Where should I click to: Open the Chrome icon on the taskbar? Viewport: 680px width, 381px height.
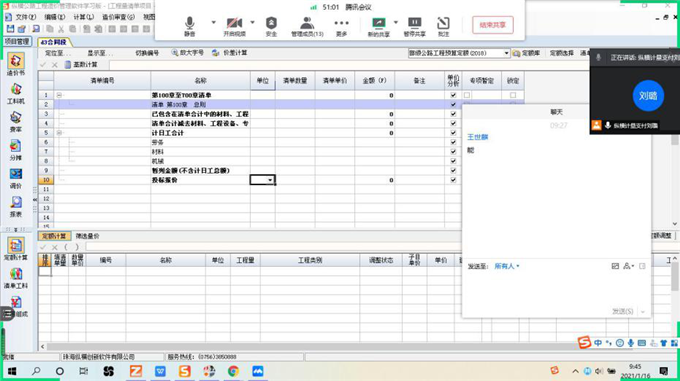click(x=233, y=371)
